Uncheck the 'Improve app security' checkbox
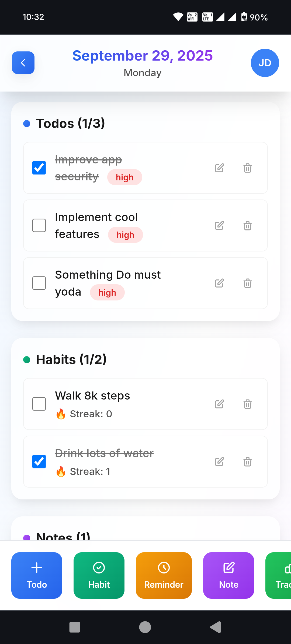 [39, 168]
